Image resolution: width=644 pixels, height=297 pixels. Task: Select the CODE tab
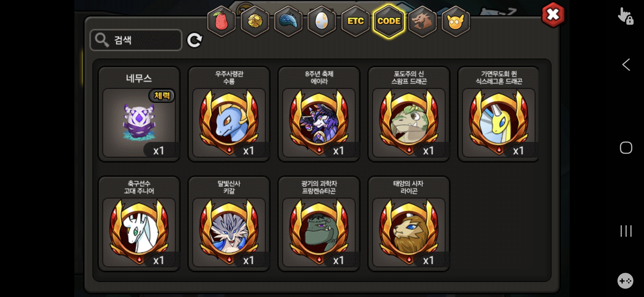[389, 21]
